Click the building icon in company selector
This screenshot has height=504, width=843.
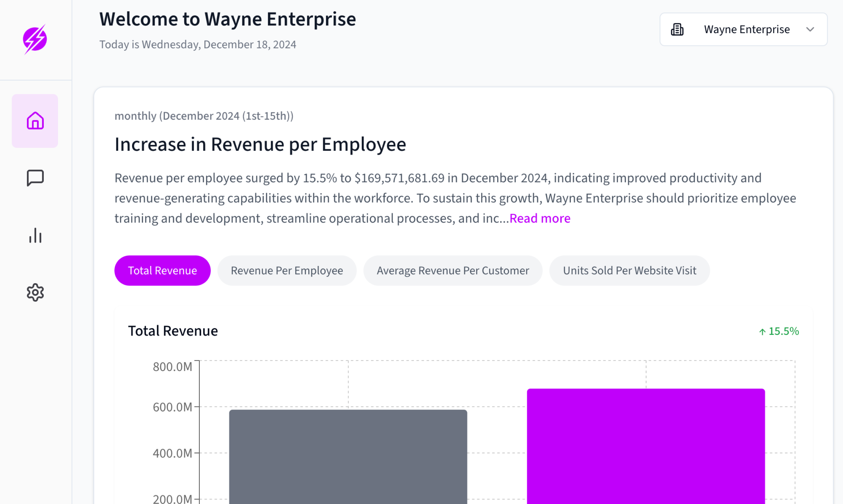click(x=677, y=30)
